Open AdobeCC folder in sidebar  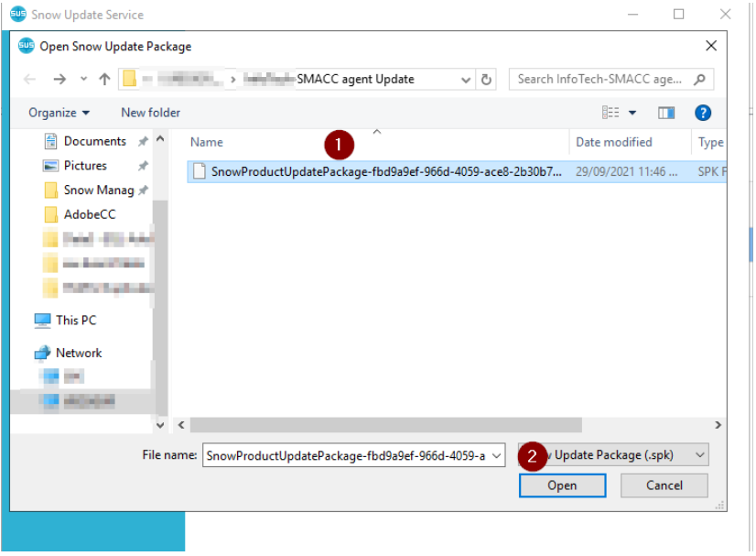click(x=90, y=214)
